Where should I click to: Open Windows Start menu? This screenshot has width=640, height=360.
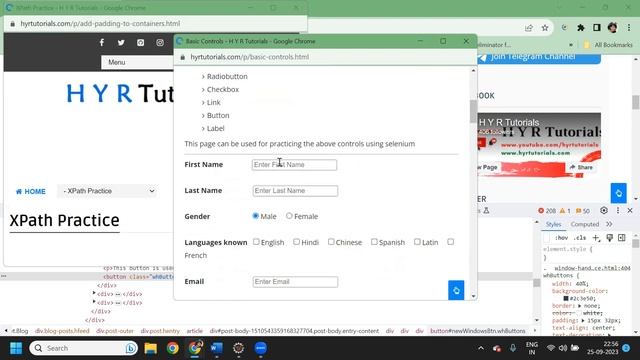(x=16, y=348)
